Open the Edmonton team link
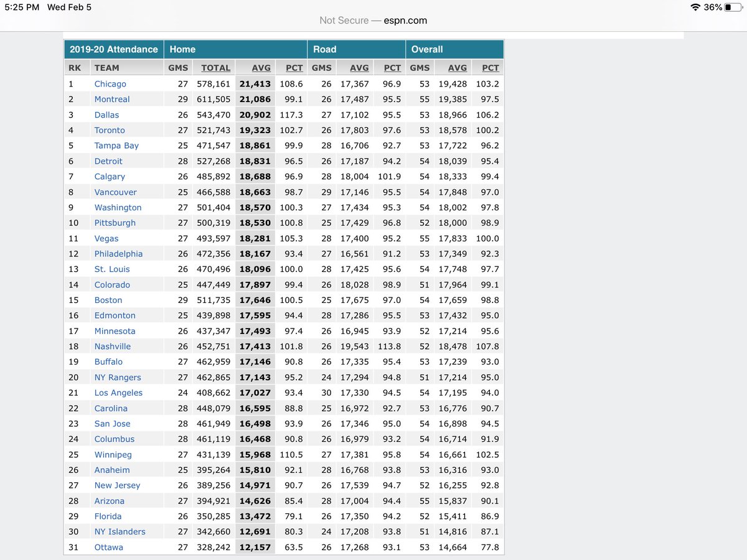747x560 pixels. (x=115, y=315)
